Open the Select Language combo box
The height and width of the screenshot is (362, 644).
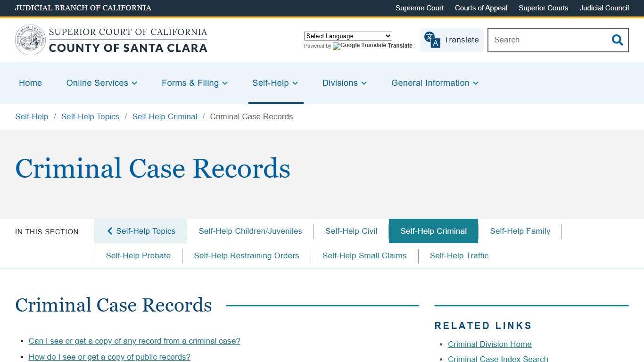(347, 36)
